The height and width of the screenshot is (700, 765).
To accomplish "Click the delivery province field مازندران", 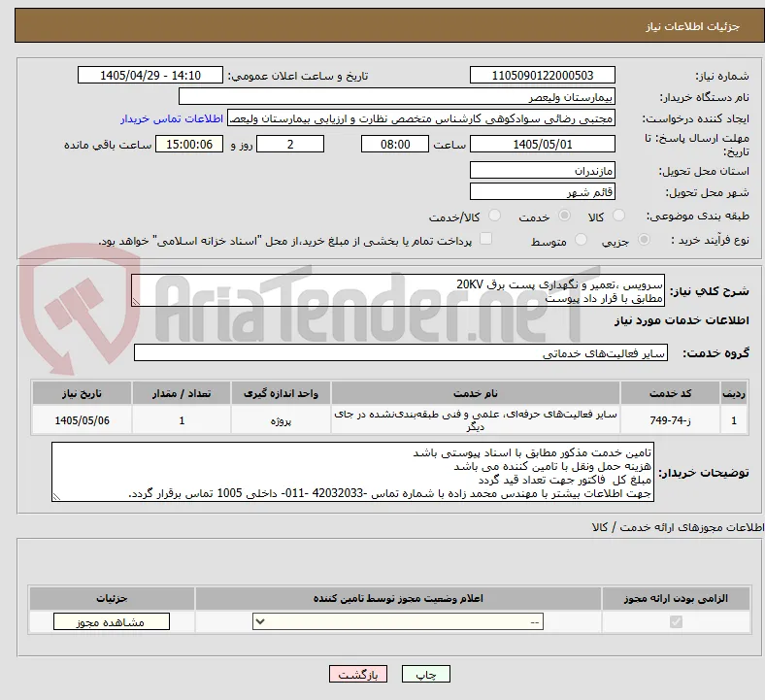I will tap(542, 170).
